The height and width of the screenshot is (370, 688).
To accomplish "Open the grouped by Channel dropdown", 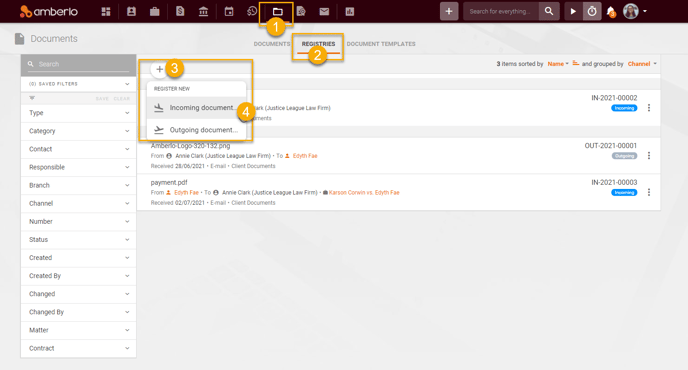I will click(642, 64).
